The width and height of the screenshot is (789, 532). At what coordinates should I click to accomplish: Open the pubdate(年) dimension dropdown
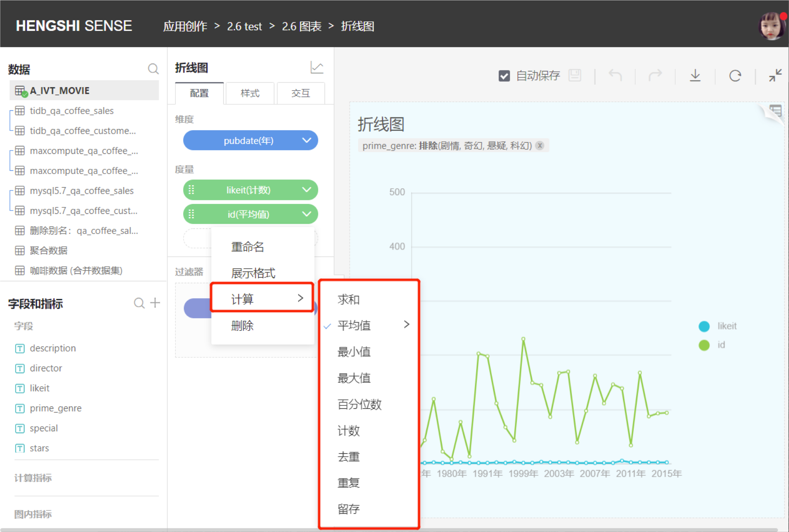point(307,140)
